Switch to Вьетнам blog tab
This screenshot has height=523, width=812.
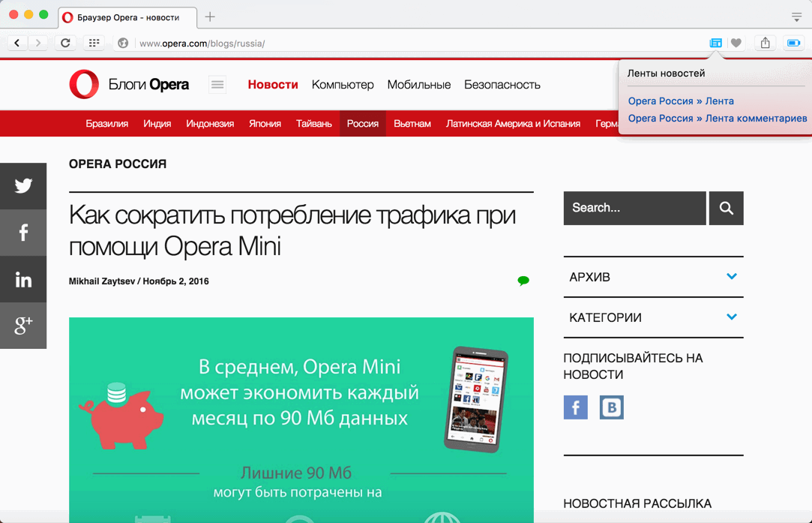coord(412,123)
